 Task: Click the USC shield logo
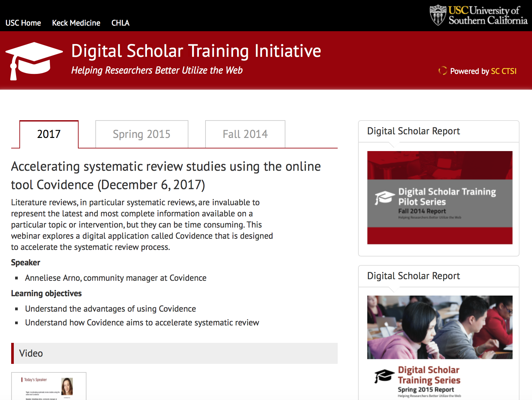438,15
